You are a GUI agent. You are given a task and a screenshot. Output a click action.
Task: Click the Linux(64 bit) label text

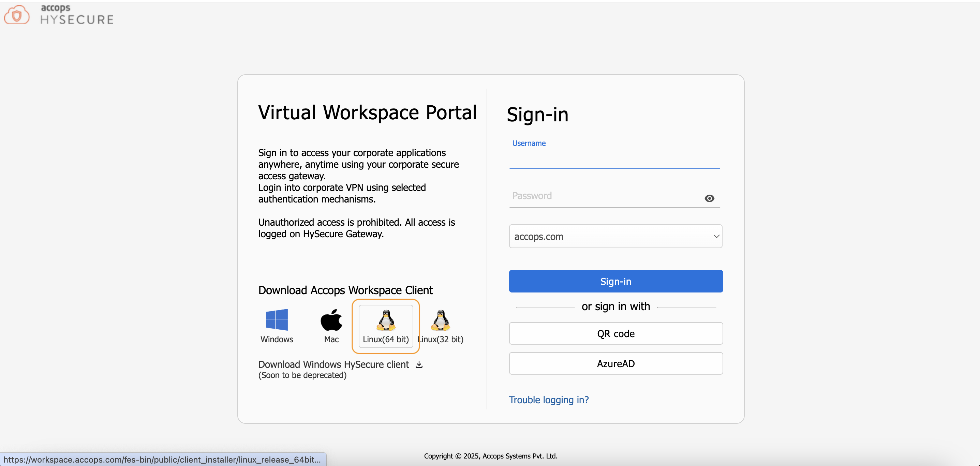pyautogui.click(x=386, y=339)
